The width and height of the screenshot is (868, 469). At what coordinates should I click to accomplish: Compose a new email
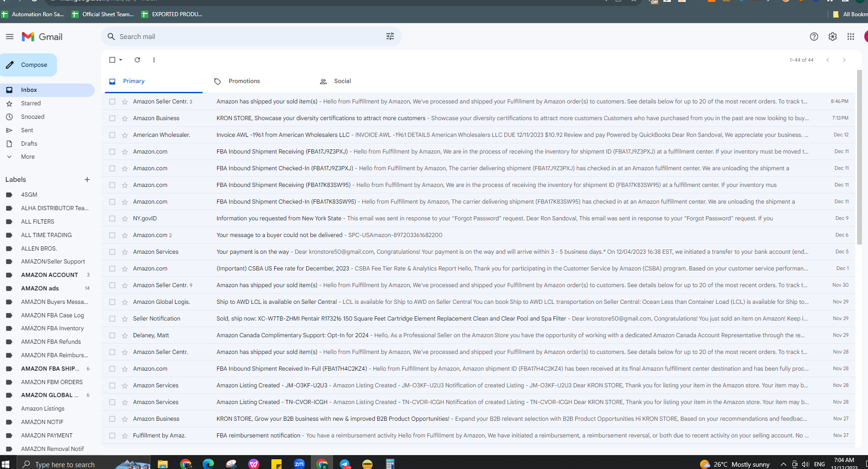tap(28, 65)
